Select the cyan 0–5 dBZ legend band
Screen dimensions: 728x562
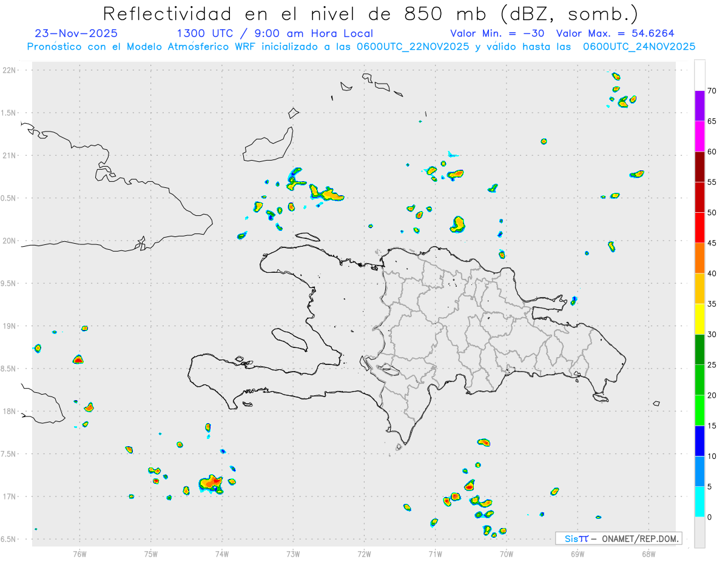699,502
